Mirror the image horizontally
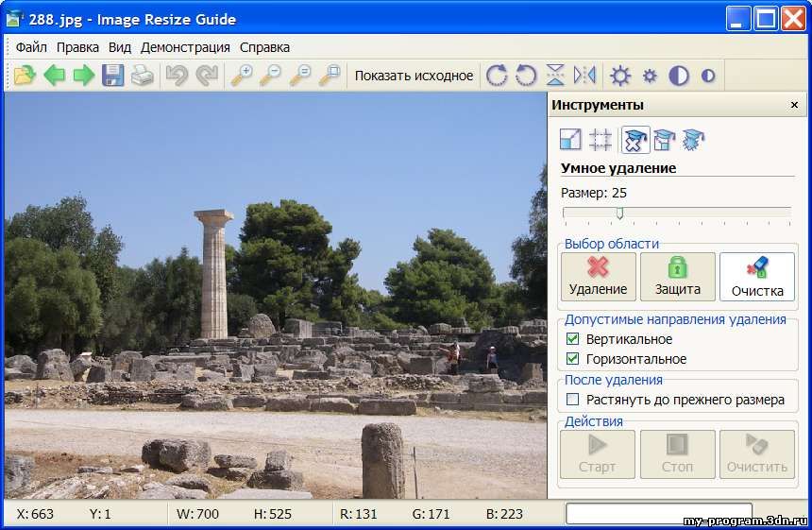The width and height of the screenshot is (812, 530). (x=584, y=76)
